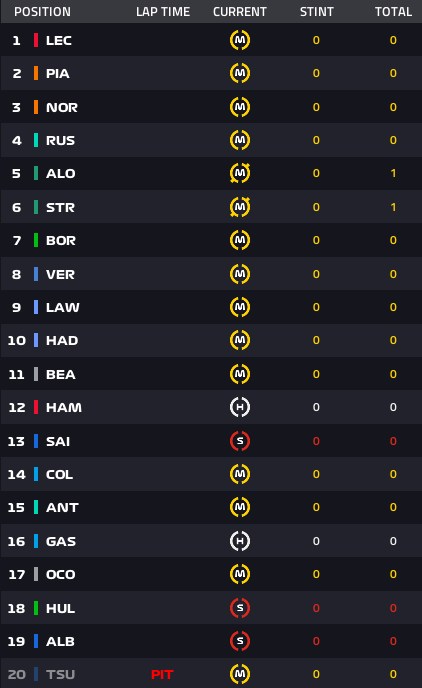The image size is (422, 688).
Task: Click Alonso's total pit stop count
Action: click(393, 173)
